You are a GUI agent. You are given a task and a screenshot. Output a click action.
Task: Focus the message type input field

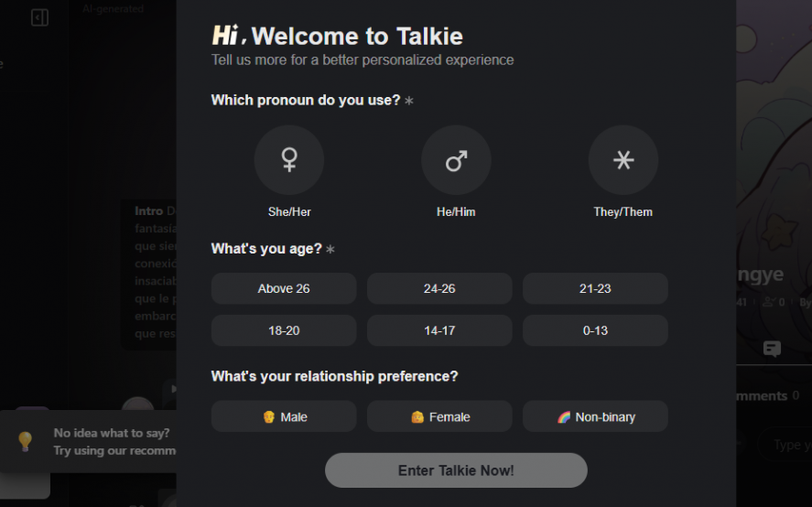787,446
